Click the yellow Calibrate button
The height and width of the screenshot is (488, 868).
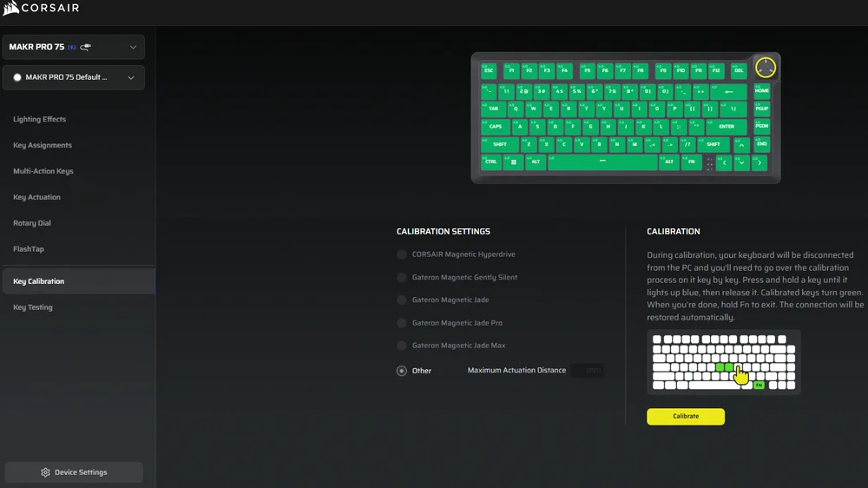[x=686, y=417]
